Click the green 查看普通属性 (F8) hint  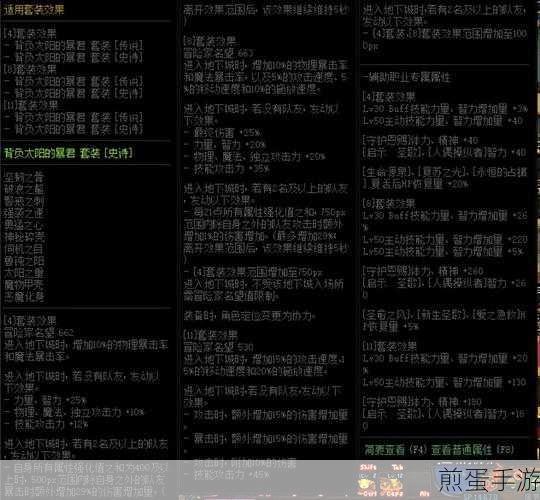point(472,450)
